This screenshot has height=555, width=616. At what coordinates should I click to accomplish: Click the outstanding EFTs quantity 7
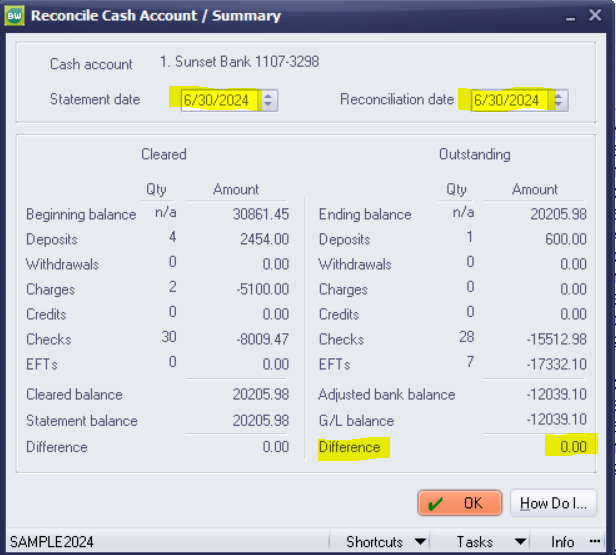[470, 362]
